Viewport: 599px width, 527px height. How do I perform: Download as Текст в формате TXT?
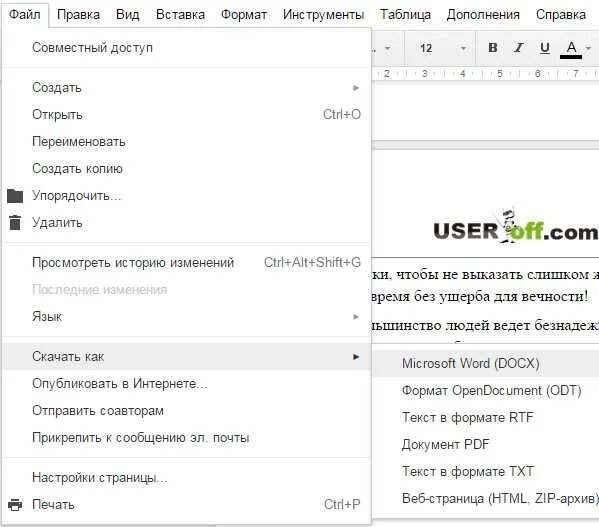[486, 472]
